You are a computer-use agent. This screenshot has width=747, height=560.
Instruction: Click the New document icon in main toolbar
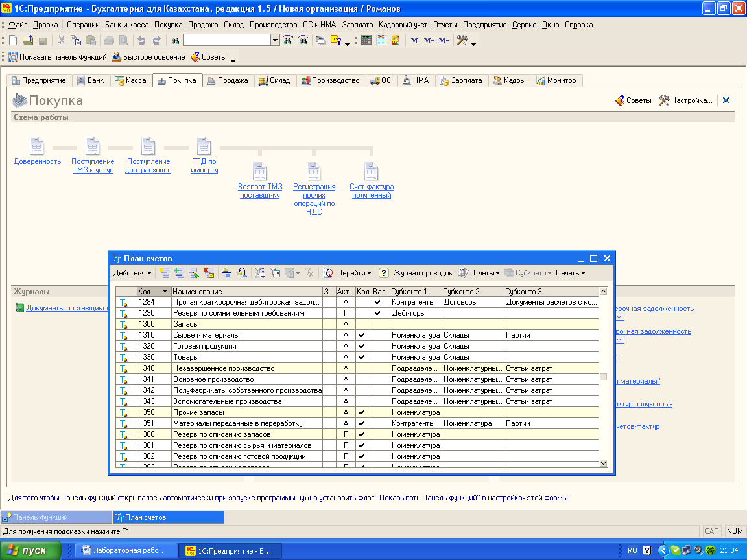(x=14, y=41)
